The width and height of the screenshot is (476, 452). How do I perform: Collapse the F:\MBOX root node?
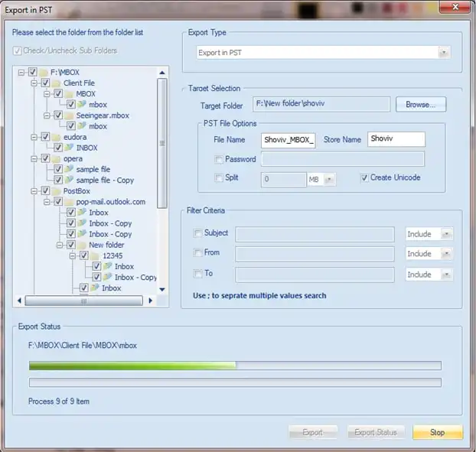[x=21, y=73]
